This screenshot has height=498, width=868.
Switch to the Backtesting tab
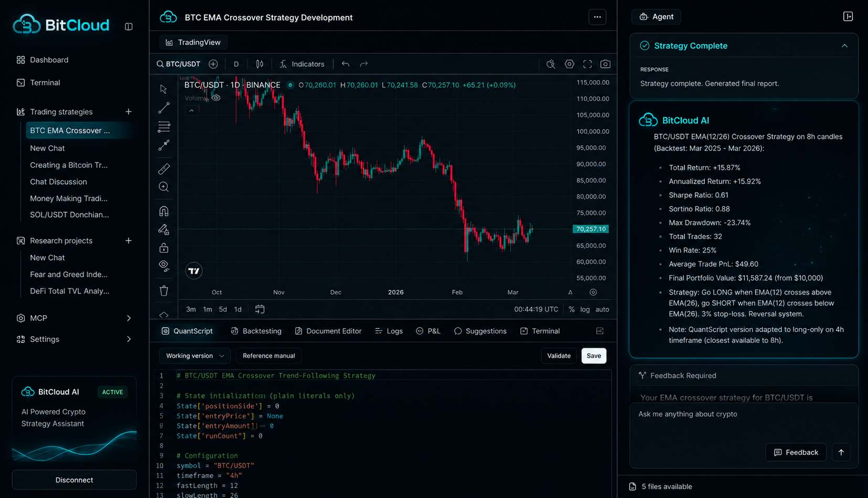pos(256,331)
